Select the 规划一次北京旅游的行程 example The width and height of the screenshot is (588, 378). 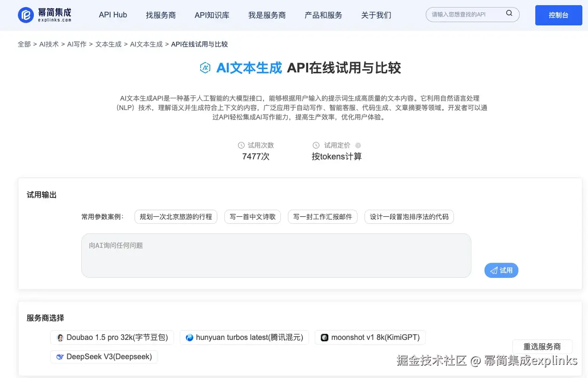pos(176,217)
